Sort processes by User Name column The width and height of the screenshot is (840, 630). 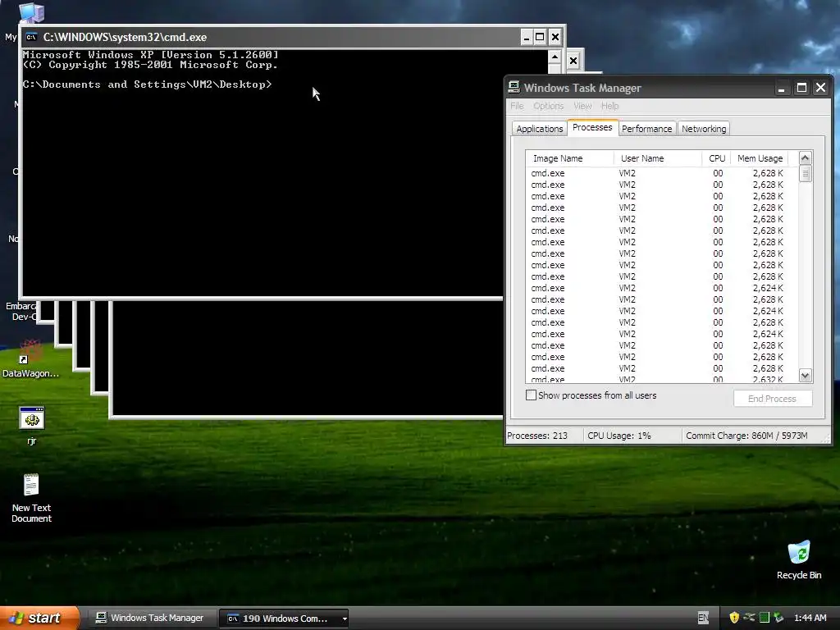(x=658, y=158)
